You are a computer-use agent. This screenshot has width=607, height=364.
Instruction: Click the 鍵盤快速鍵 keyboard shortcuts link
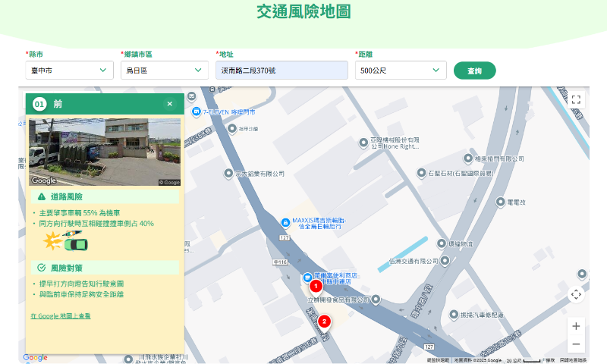pos(437,360)
